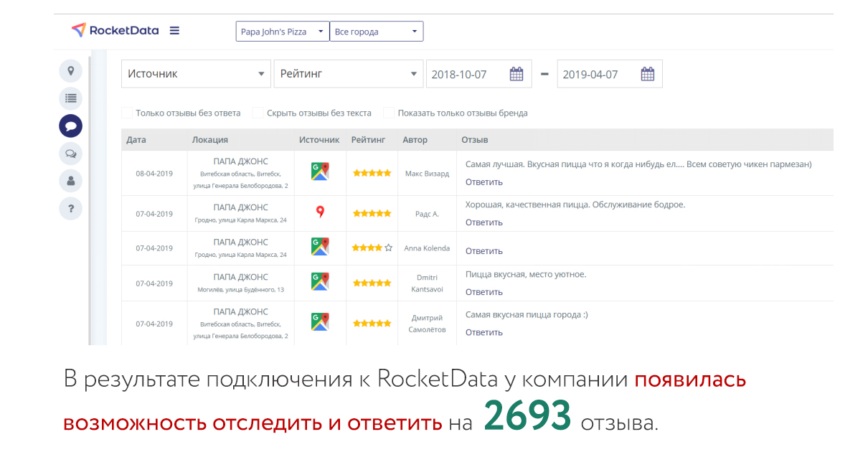The image size is (868, 452).
Task: Open calendar for start date 2018-10-07
Action: pyautogui.click(x=516, y=74)
